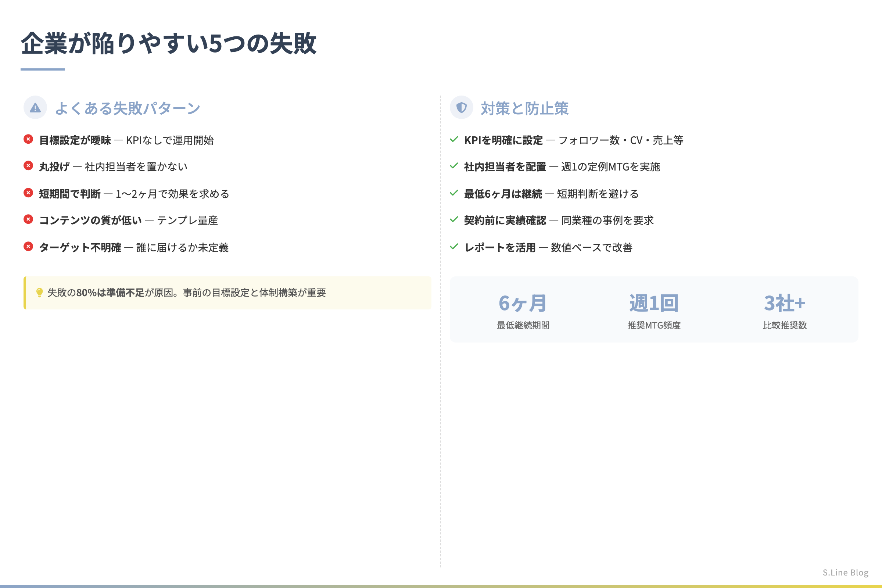The height and width of the screenshot is (588, 882).
Task: Click the green checkmark beside 契約前に実績確認
Action: (x=454, y=219)
